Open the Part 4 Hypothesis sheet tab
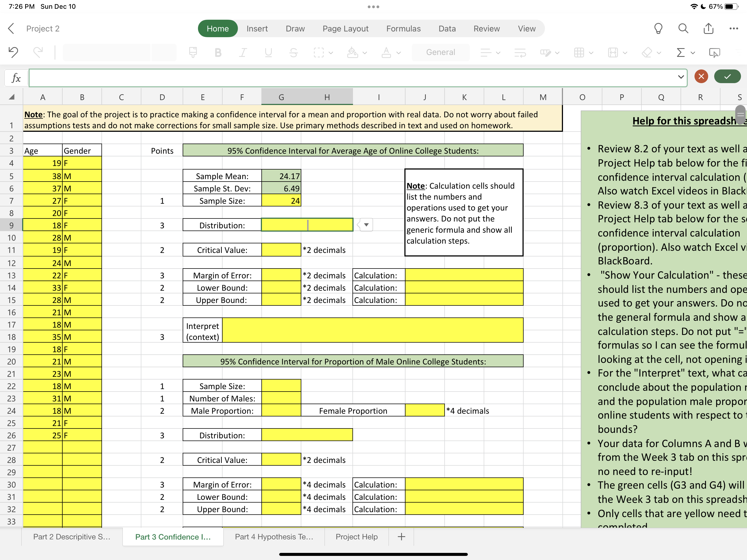The width and height of the screenshot is (747, 560). point(274,537)
